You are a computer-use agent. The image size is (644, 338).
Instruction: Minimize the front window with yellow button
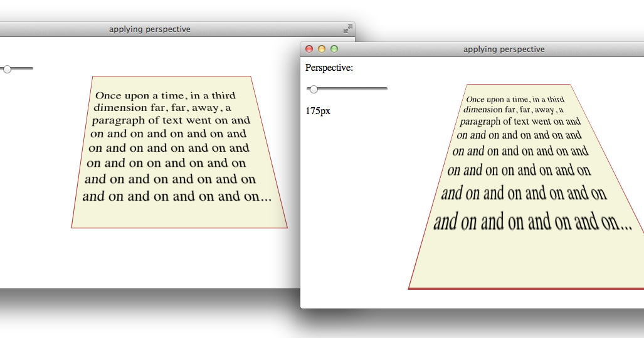point(322,49)
